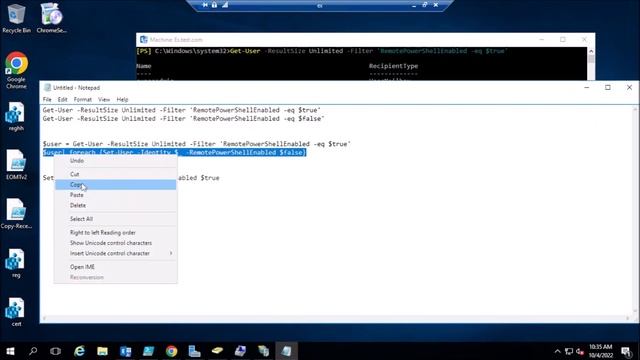
Task: Open the Notepad File menu
Action: click(x=47, y=99)
